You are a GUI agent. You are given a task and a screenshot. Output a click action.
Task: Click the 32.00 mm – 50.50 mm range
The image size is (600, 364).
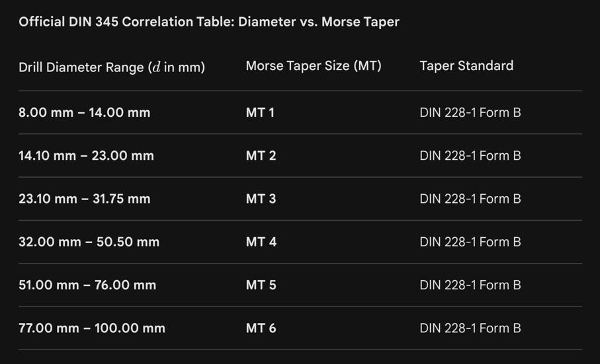pyautogui.click(x=89, y=242)
